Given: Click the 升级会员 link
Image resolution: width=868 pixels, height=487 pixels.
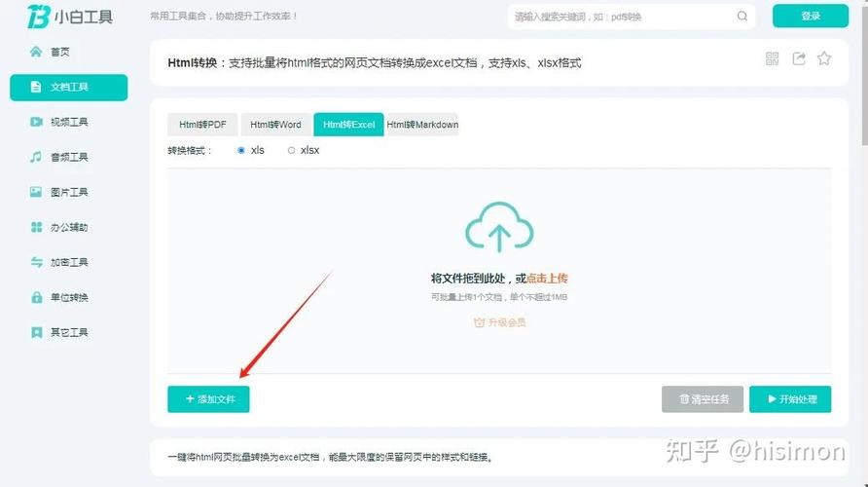Looking at the screenshot, I should 500,322.
